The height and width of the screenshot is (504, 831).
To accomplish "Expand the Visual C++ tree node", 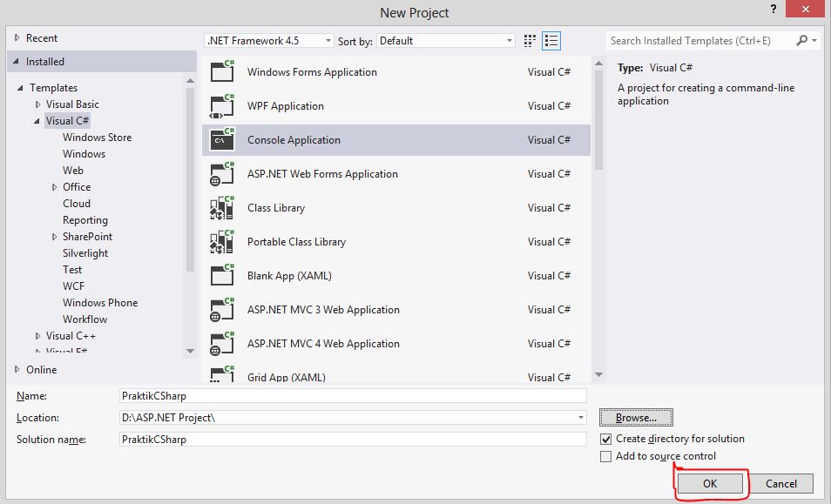I will (37, 335).
